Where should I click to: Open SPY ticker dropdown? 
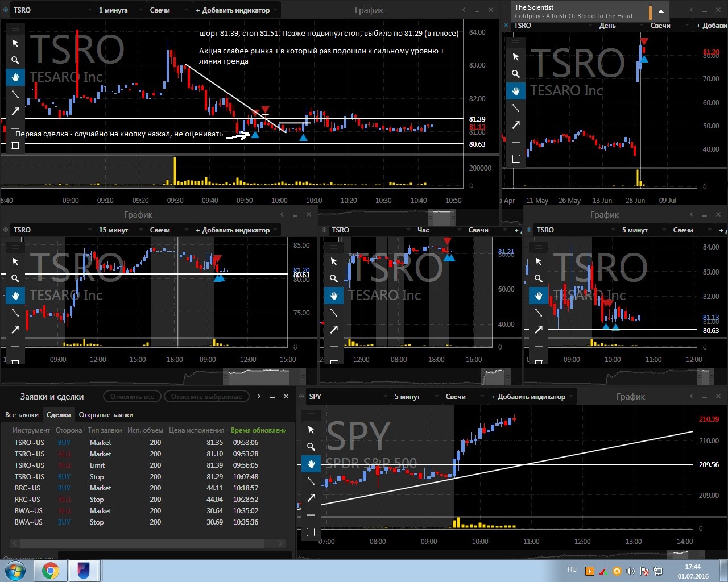click(348, 397)
